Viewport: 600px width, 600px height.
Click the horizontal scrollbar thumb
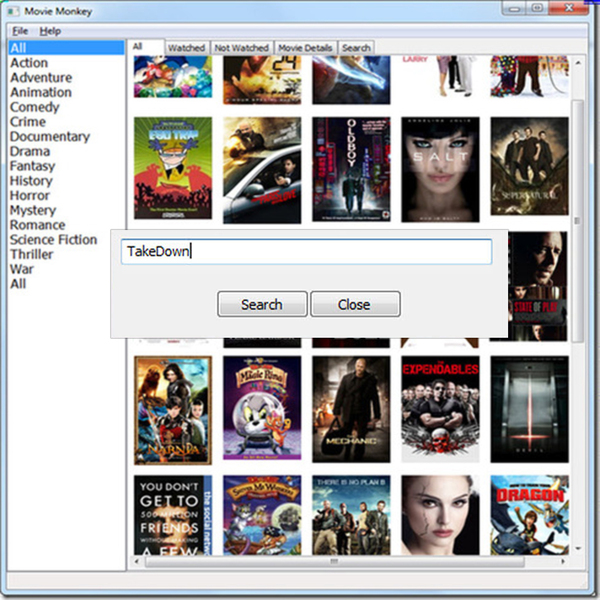click(334, 562)
